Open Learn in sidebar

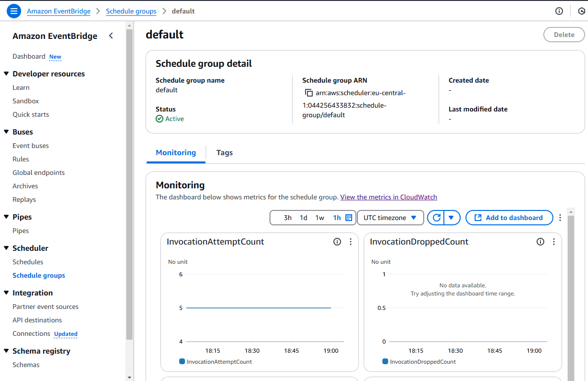pyautogui.click(x=21, y=87)
